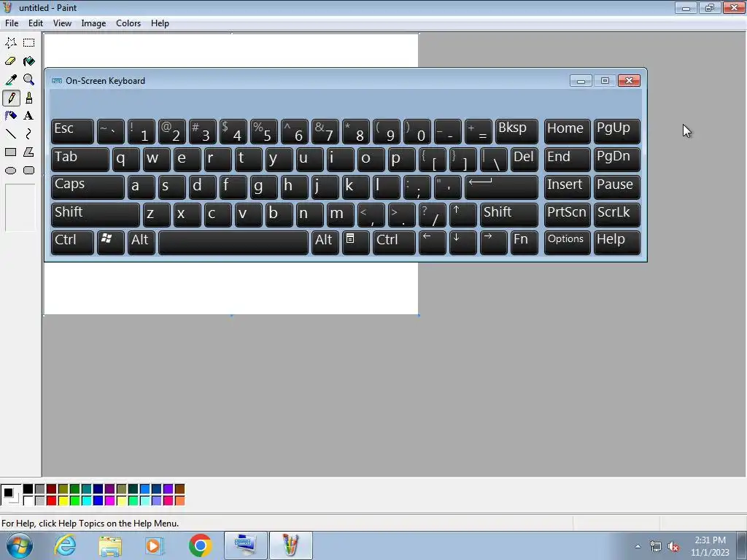Open the Edit menu
Screen dimensions: 747x560
[x=36, y=23]
